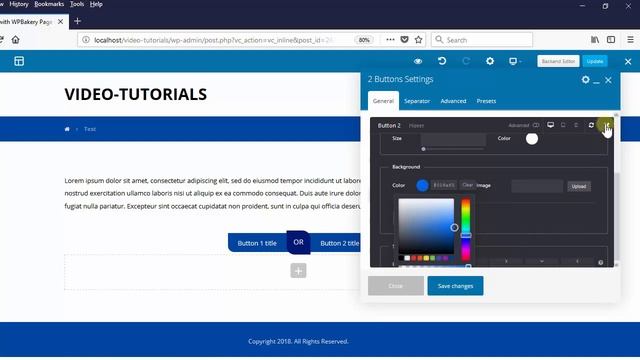Open the Firefox Help menu
The image size is (640, 360).
tap(96, 4)
